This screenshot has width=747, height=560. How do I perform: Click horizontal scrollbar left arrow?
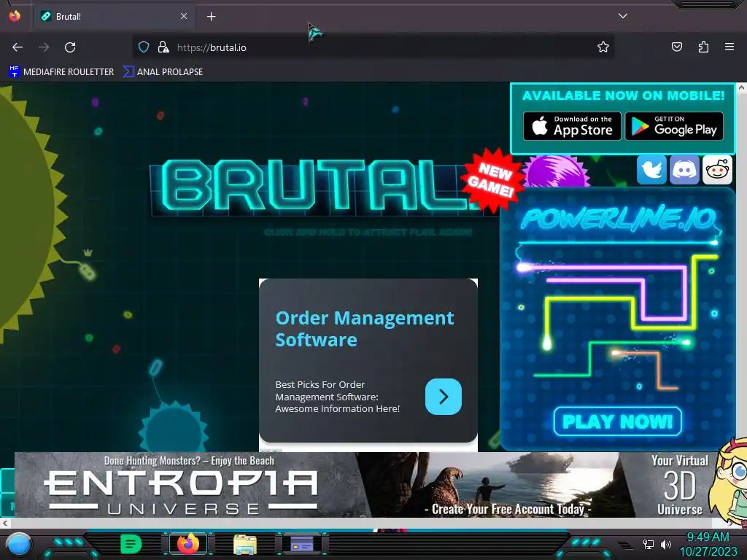pos(5,524)
